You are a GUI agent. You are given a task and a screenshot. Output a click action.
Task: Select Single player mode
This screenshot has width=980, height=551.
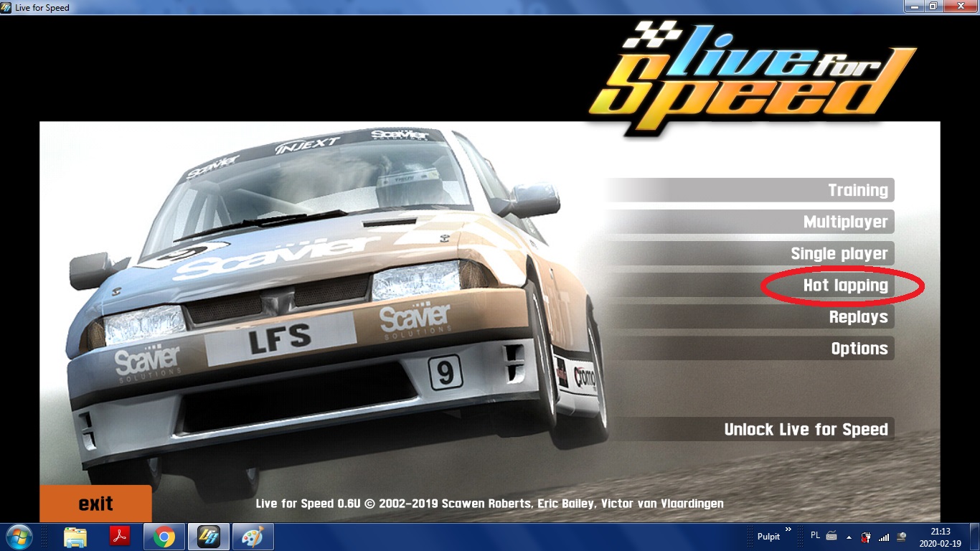pos(750,253)
